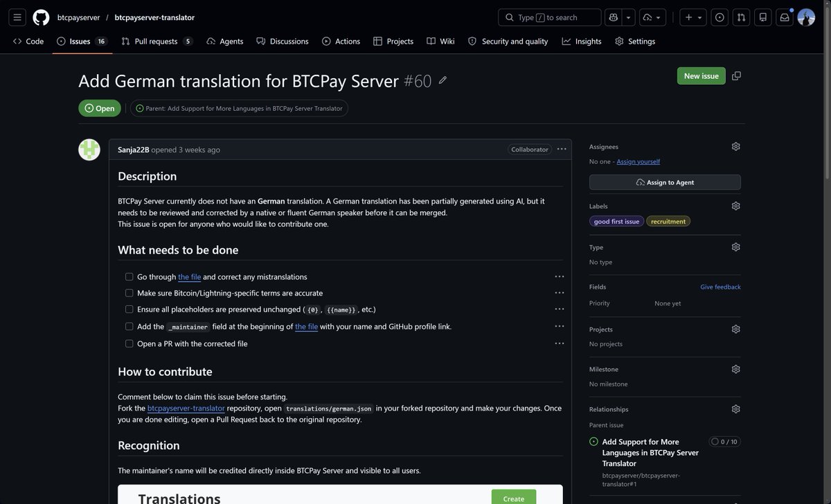Open user profile avatar menu

(x=806, y=17)
